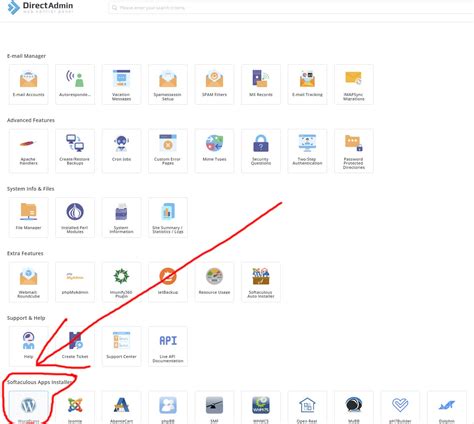Screen dimensions: 474x424
Task: Open Live API Documentation
Action: tap(168, 346)
